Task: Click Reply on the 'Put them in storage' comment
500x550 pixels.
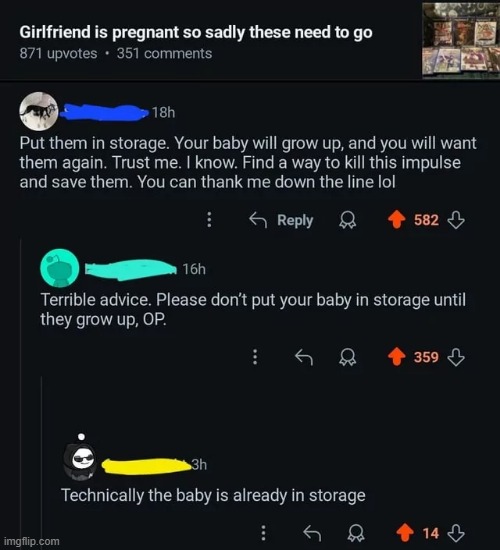Action: pyautogui.click(x=281, y=220)
